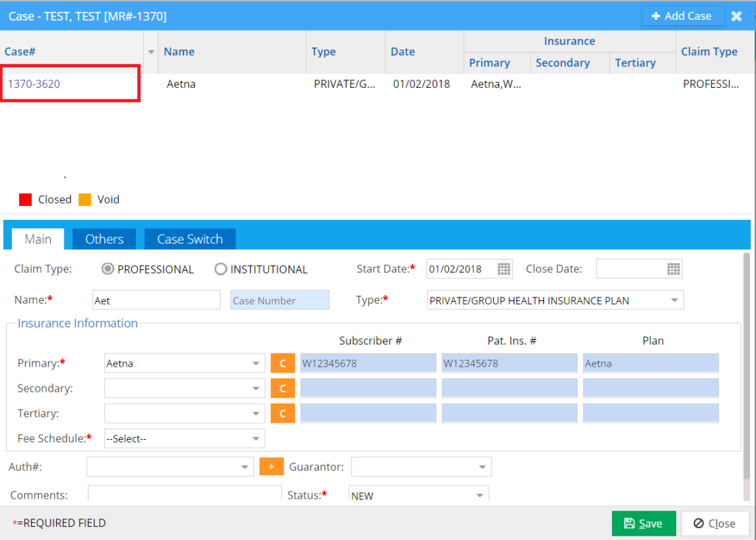Click orange C button beside Primary insurance
Screen dimensions: 756x540
(x=283, y=363)
